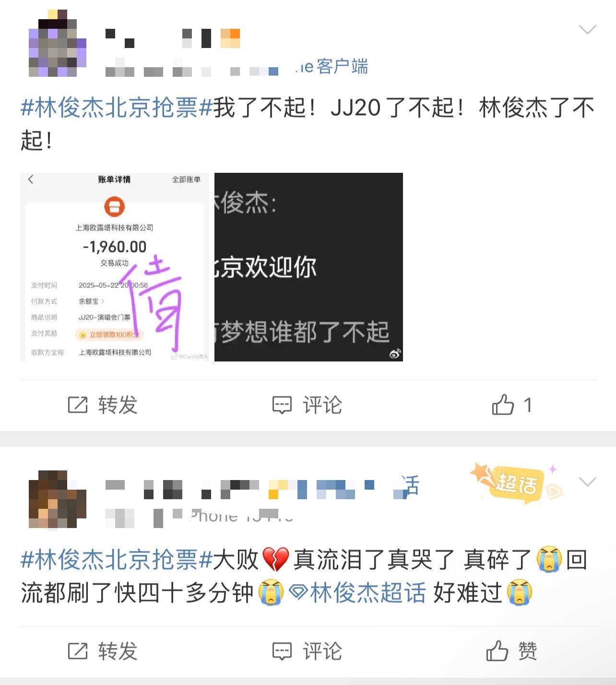Open the bill details screenshot thumbnail
Image resolution: width=616 pixels, height=685 pixels.
click(114, 267)
